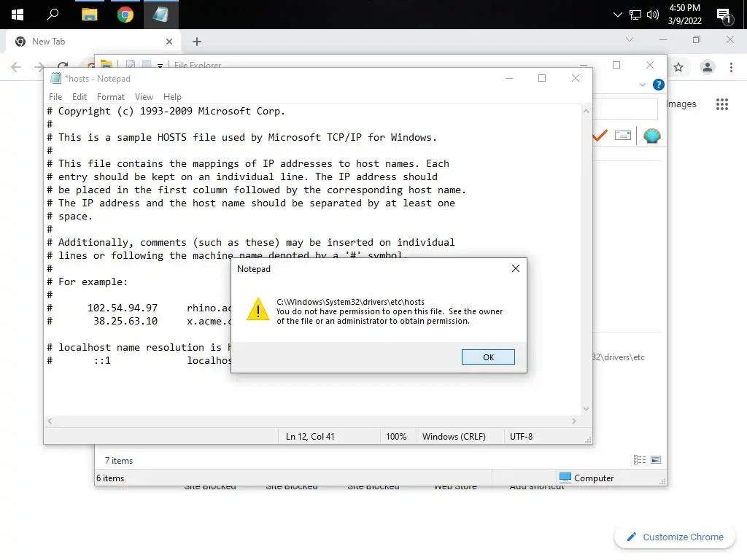Show hidden system tray icons chevron
This screenshot has height=560, width=747.
(617, 15)
